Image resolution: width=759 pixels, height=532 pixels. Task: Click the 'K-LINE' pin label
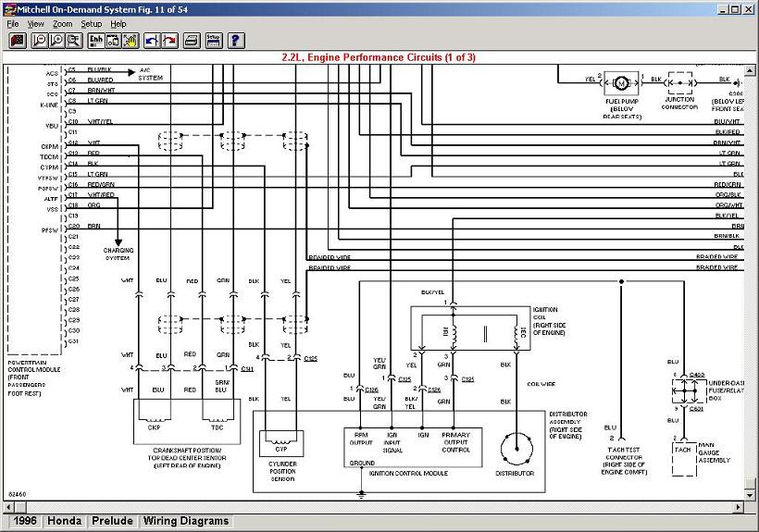point(49,105)
